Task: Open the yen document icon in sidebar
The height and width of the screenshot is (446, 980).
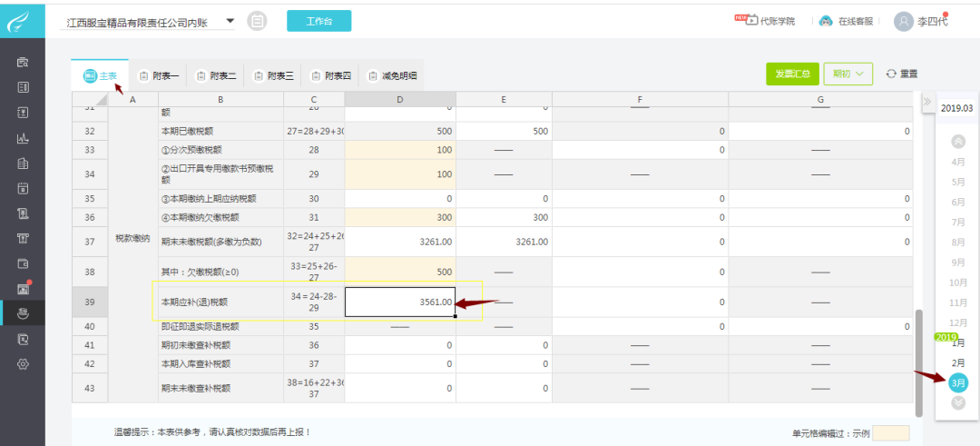Action: 23,113
